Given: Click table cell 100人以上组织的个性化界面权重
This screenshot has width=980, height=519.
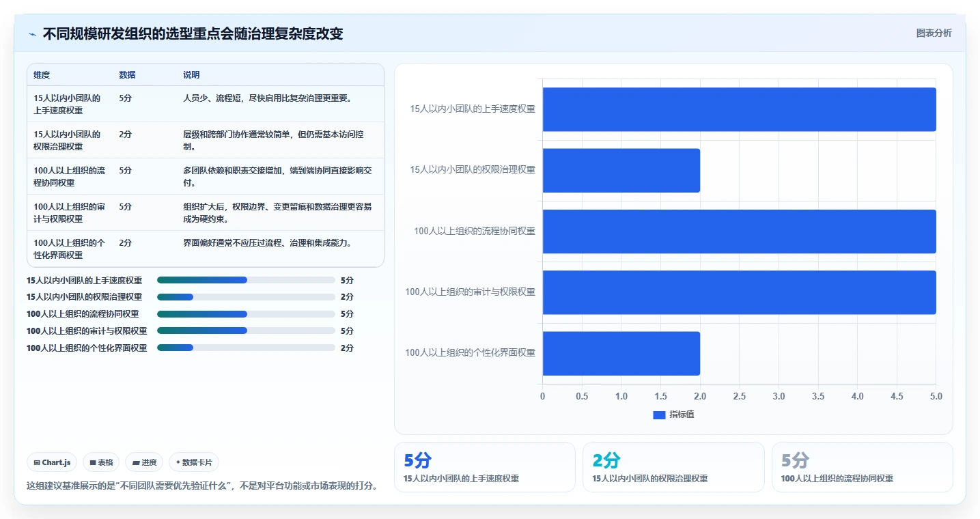Looking at the screenshot, I should [69, 249].
